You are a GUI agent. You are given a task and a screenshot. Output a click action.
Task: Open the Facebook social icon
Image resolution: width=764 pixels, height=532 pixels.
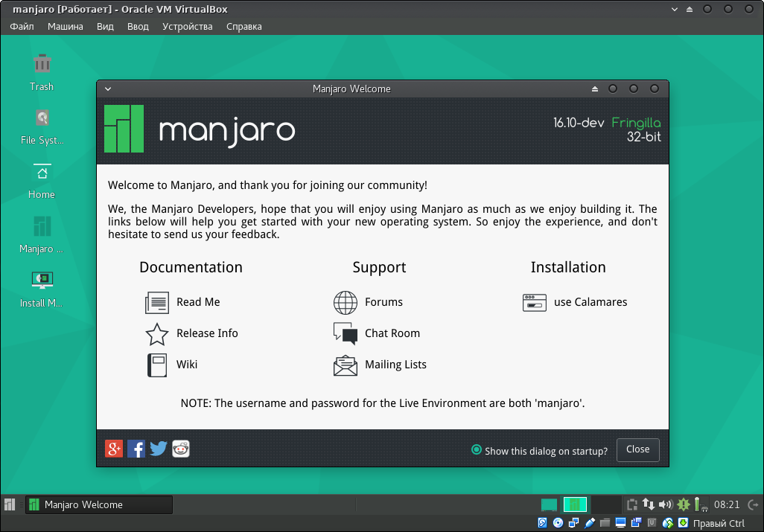(136, 449)
